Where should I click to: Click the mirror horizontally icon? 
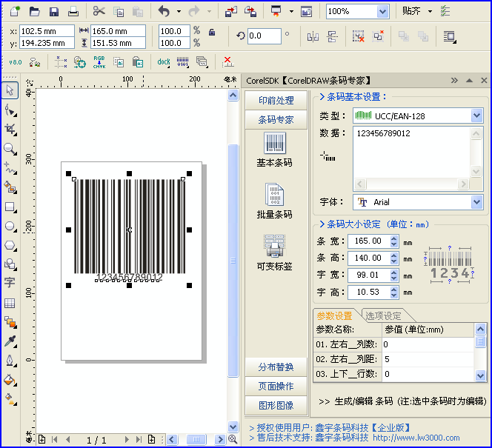tap(313, 37)
